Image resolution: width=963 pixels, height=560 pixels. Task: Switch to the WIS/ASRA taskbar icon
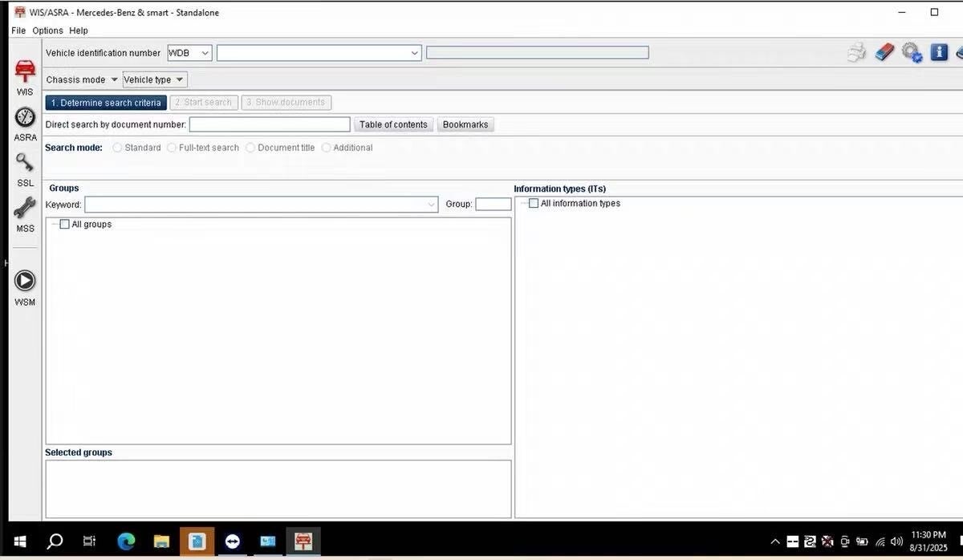coord(303,542)
